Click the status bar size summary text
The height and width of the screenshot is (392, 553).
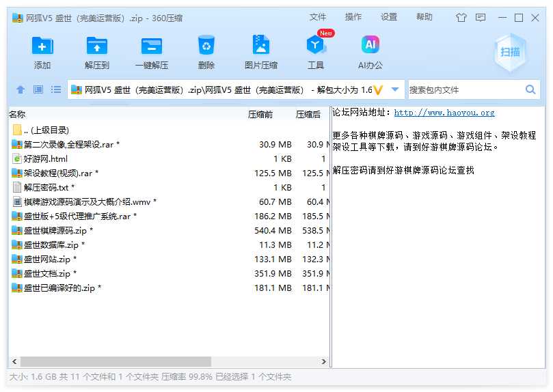click(x=150, y=377)
